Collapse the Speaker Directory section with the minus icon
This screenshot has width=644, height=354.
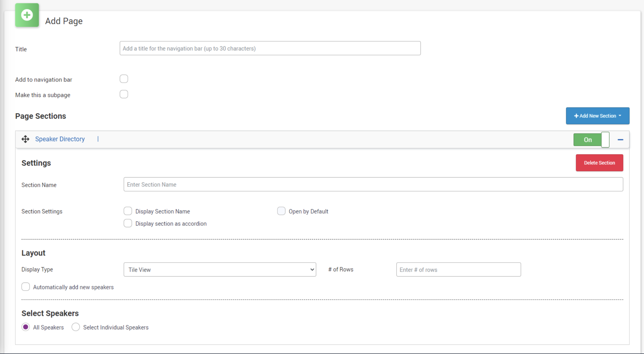coord(620,140)
